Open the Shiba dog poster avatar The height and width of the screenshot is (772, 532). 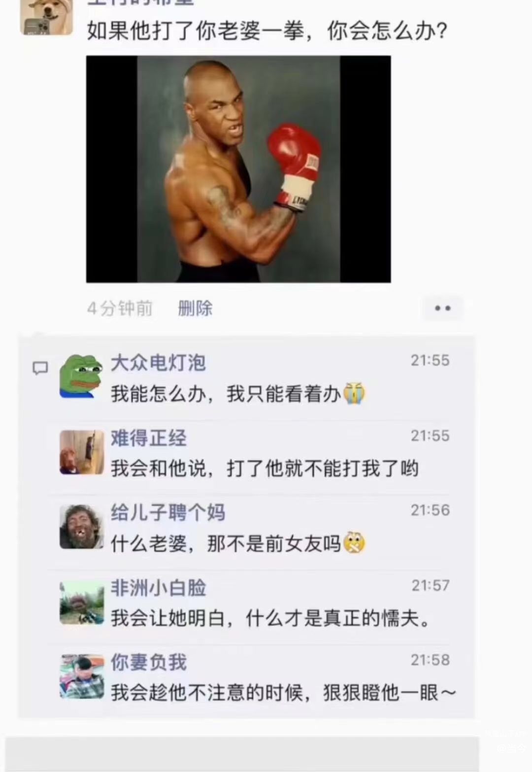(x=46, y=17)
